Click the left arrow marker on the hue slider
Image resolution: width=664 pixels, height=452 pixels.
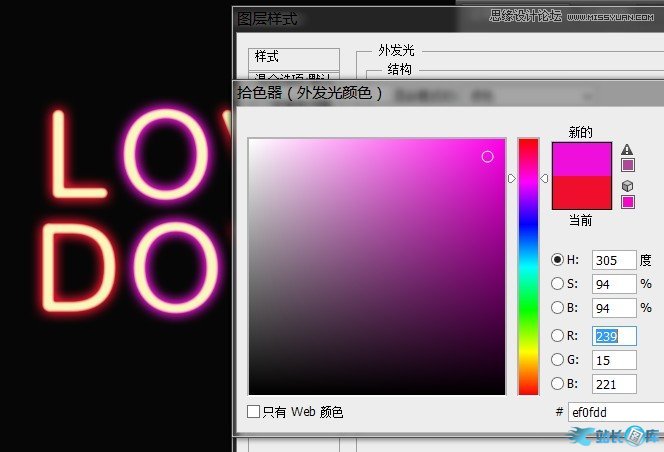point(512,178)
